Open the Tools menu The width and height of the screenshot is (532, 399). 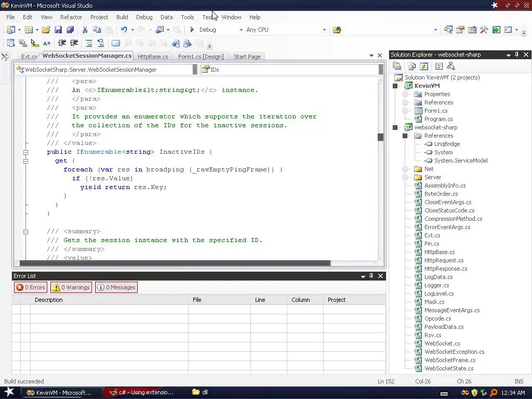(187, 17)
